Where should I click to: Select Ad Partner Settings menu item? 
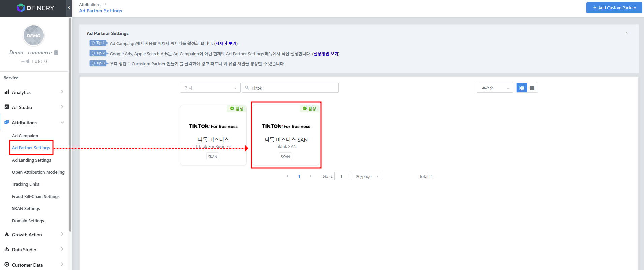tap(31, 148)
